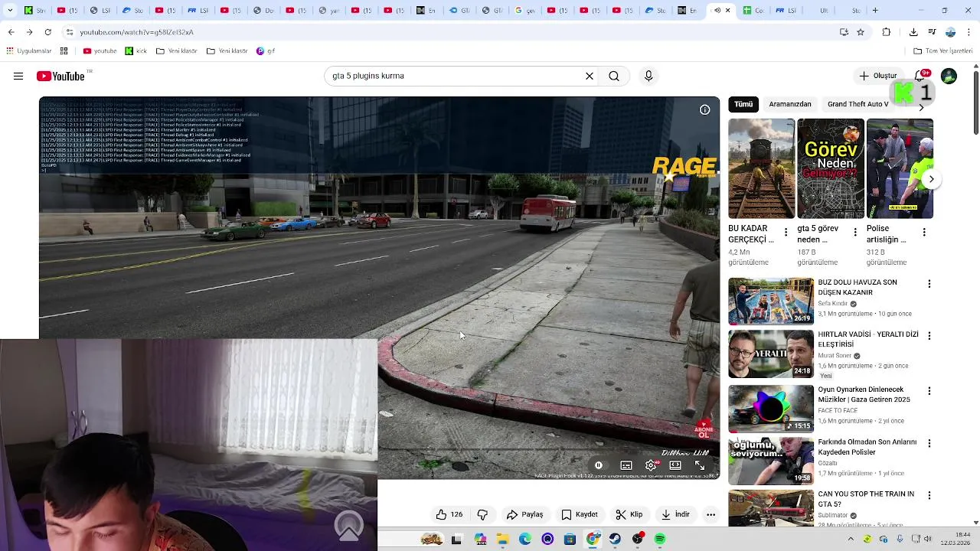The width and height of the screenshot is (980, 551).
Task: Open Tüm Yer İşaretleri folder
Action: [x=943, y=51]
